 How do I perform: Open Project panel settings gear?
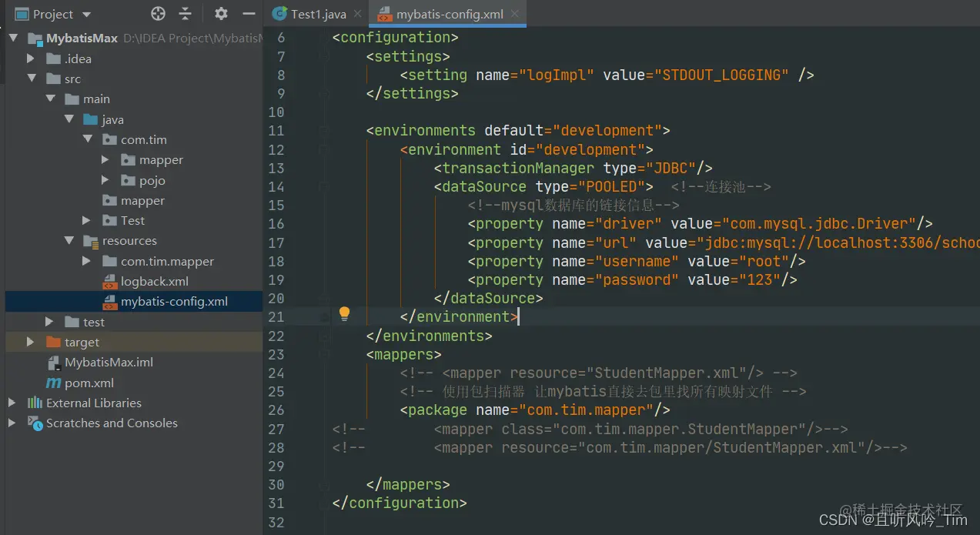pyautogui.click(x=221, y=14)
